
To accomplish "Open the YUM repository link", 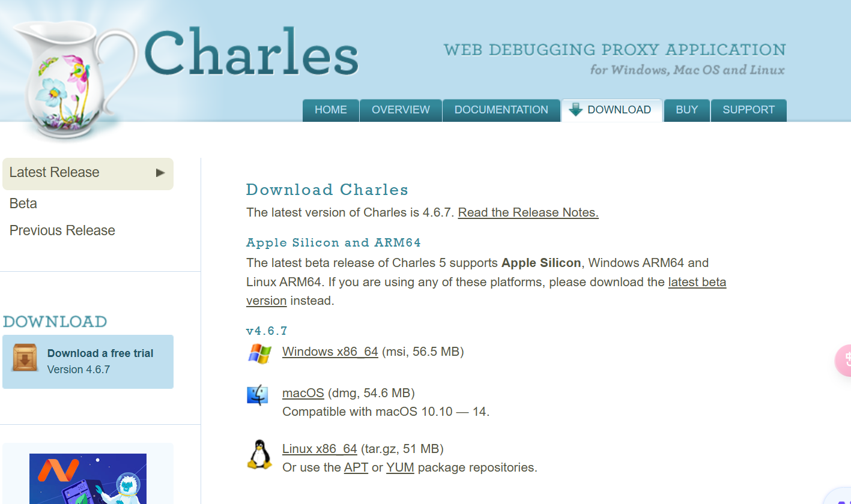I will point(401,467).
